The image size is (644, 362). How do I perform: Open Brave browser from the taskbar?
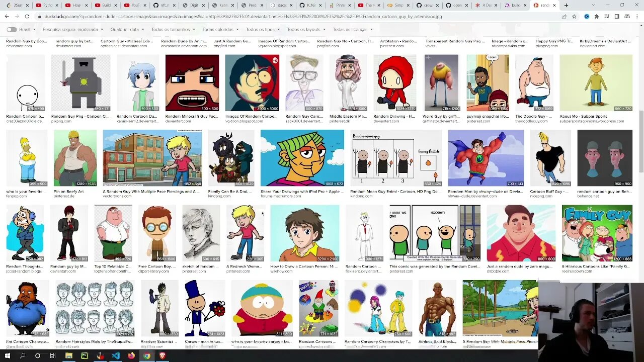point(162,356)
